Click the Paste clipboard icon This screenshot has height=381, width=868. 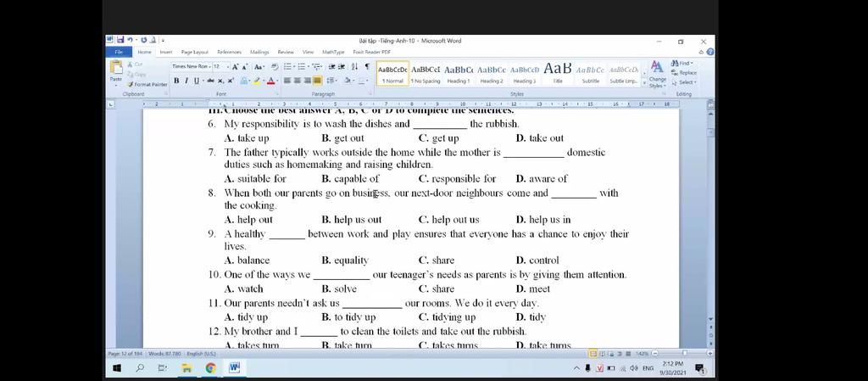[115, 66]
